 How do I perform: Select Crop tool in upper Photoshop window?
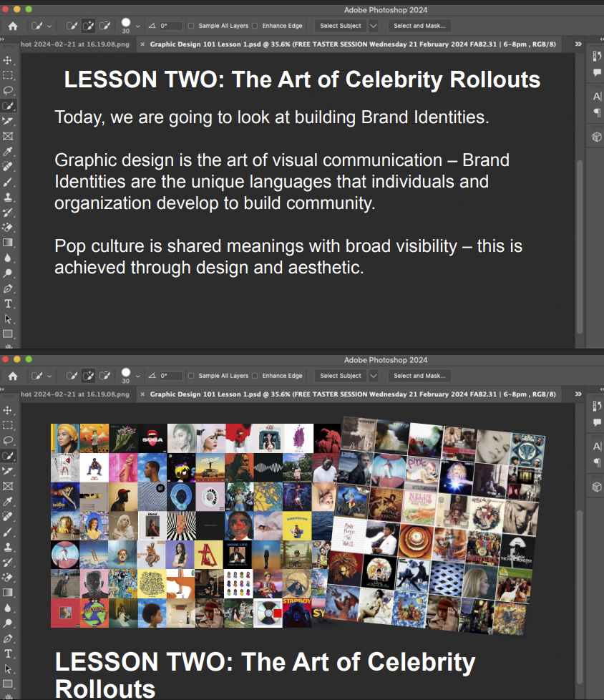(8, 121)
